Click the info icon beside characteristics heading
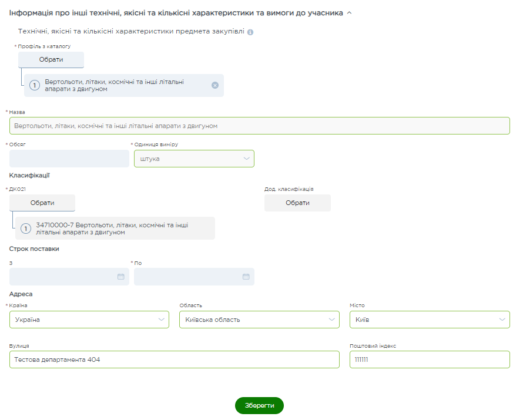Viewport: 523px width, 420px height. pos(250,32)
